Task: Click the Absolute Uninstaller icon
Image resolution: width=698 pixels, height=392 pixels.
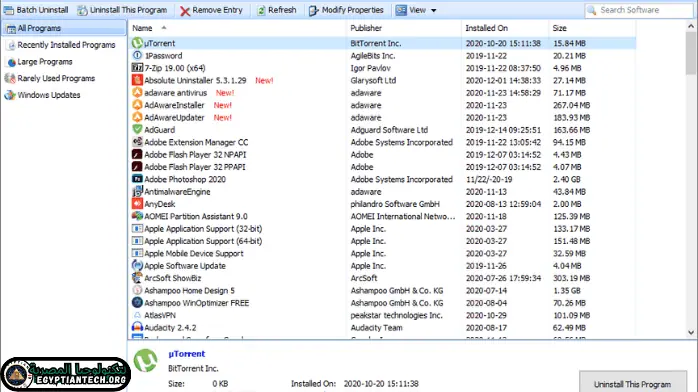Action: (x=137, y=80)
